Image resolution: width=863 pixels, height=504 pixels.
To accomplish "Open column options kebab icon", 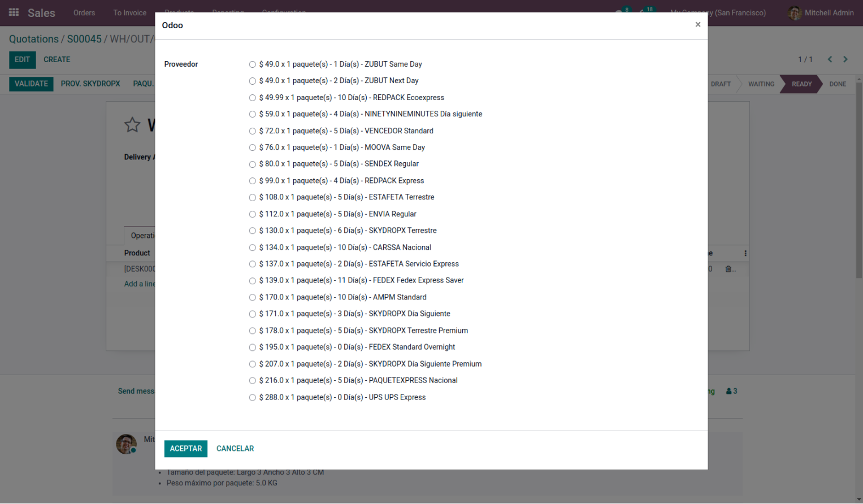I will coord(745,253).
